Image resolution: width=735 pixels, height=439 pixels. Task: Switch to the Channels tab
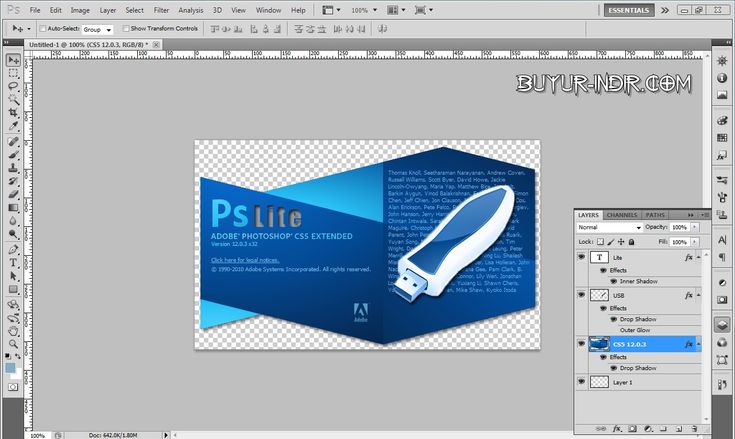[622, 215]
